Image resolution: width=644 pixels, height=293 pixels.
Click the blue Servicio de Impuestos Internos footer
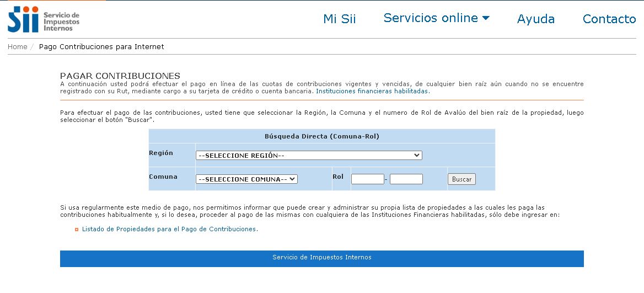click(x=321, y=258)
